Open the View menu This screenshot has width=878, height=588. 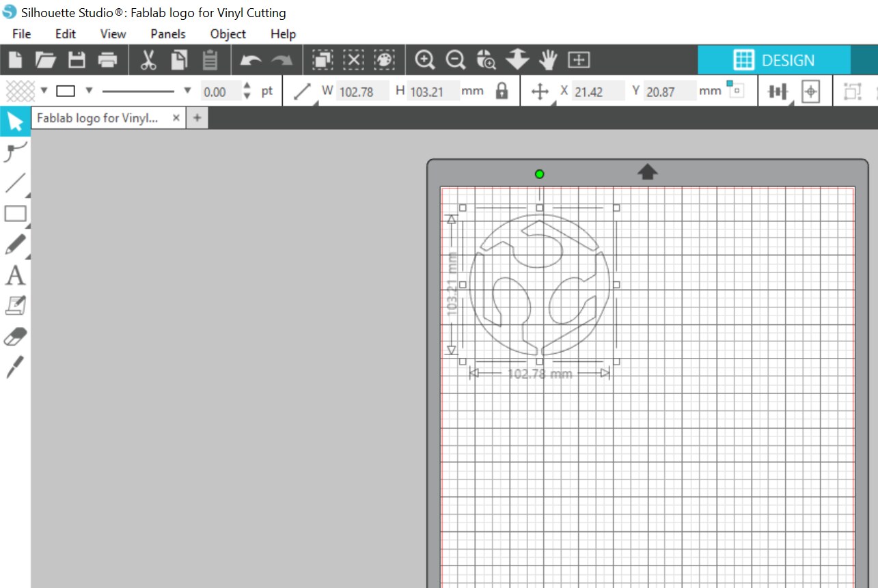[x=113, y=33]
